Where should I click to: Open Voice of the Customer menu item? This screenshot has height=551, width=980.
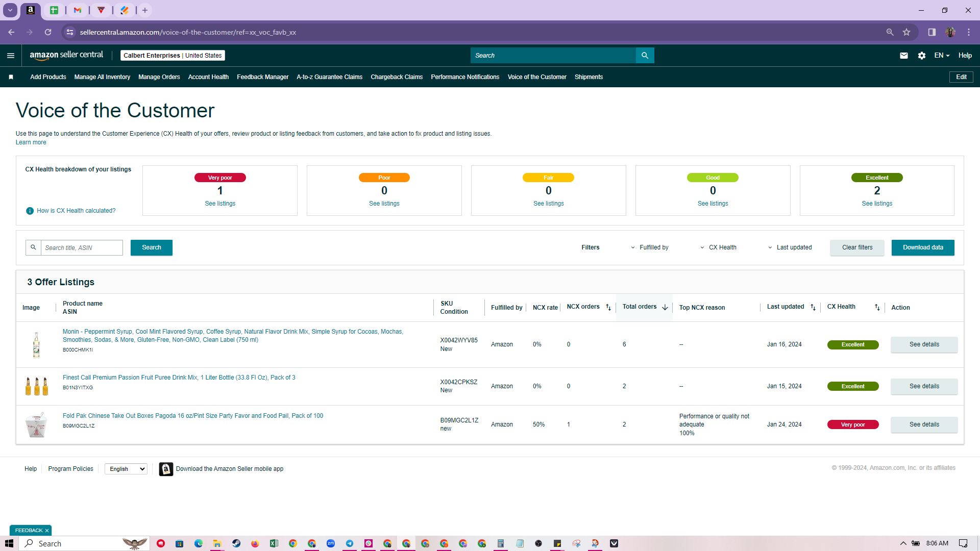point(537,77)
